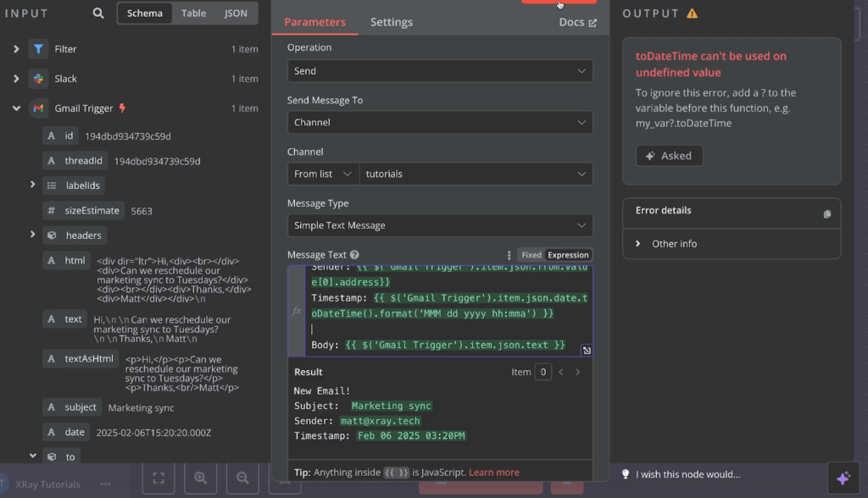
Task: Copy error details with the copy icon
Action: click(827, 214)
